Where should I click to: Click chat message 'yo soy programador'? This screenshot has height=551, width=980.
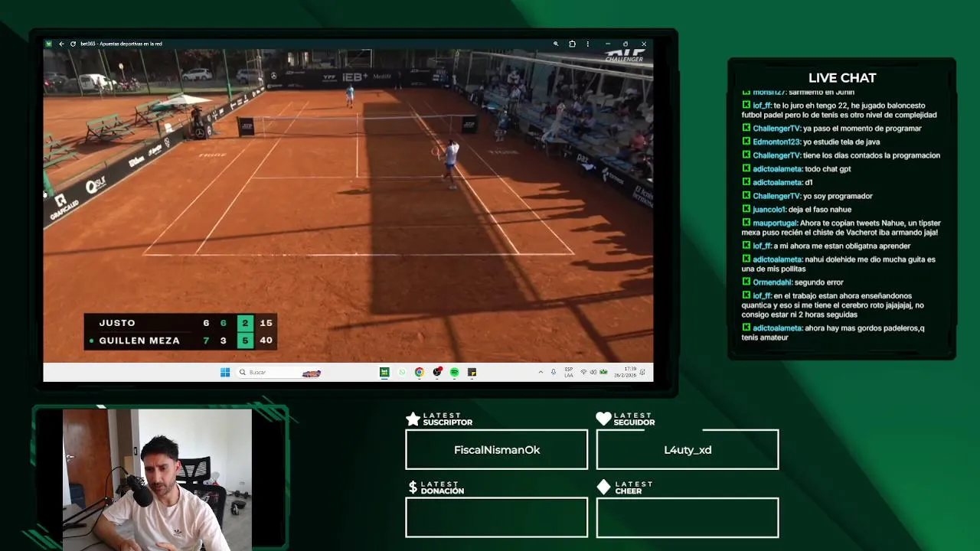838,196
